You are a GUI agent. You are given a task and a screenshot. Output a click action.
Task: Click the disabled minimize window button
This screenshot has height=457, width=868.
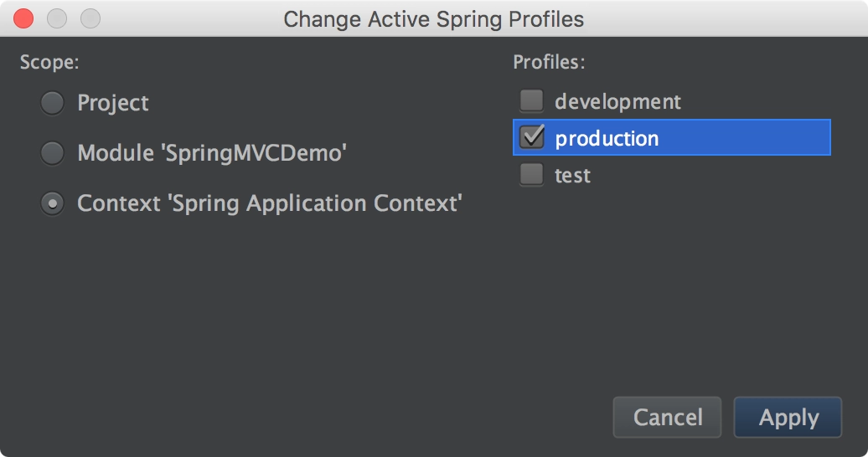(x=57, y=18)
